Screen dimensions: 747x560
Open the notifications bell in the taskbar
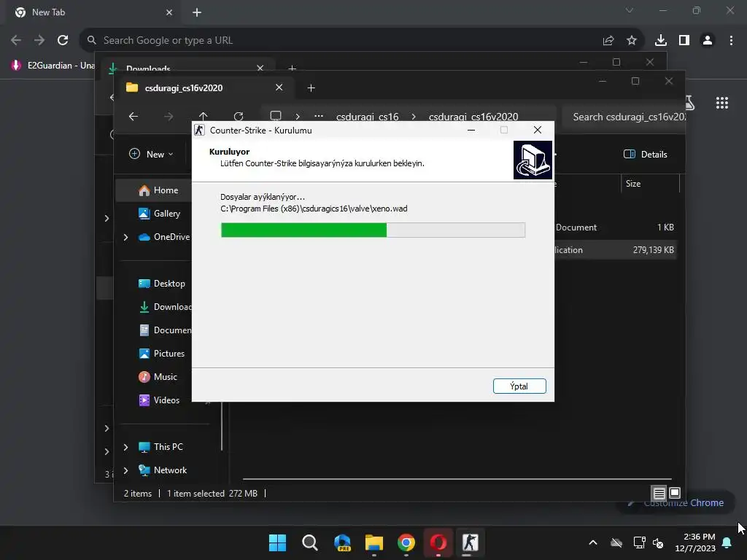point(727,542)
